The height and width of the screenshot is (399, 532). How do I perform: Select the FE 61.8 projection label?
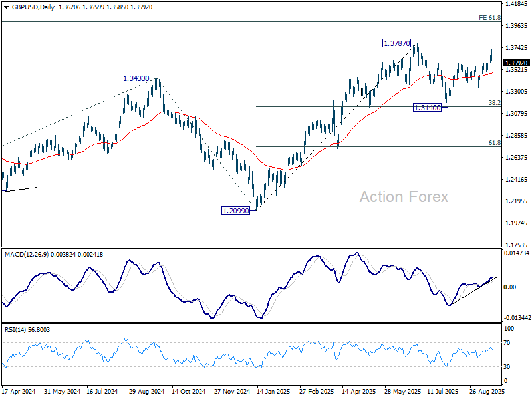tap(489, 18)
